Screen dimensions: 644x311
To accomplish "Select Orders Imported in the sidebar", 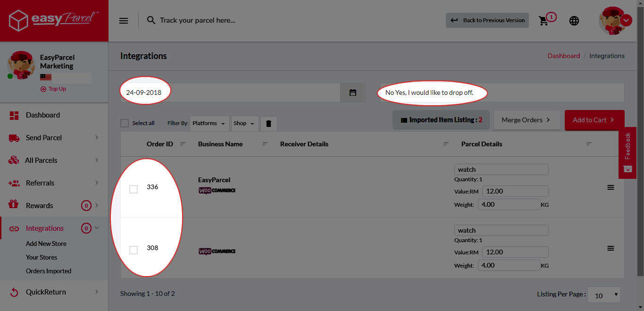I will click(x=49, y=270).
